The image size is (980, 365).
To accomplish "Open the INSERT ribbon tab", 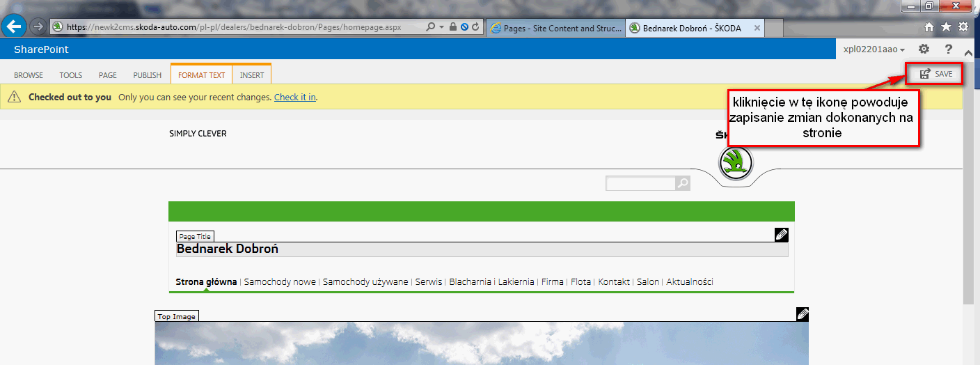I will pyautogui.click(x=252, y=75).
